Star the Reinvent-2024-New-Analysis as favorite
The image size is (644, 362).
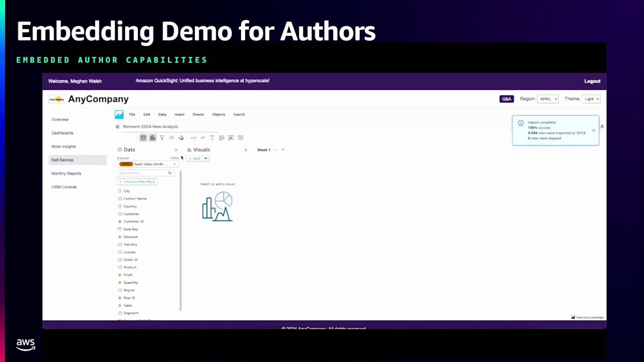coord(118,127)
